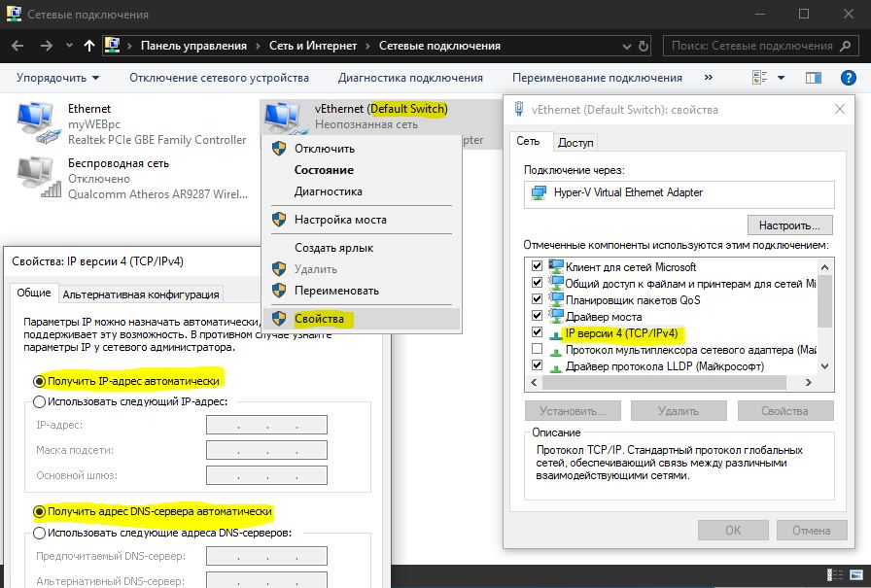Click Диагностика подключения toolbar command

pyautogui.click(x=410, y=78)
